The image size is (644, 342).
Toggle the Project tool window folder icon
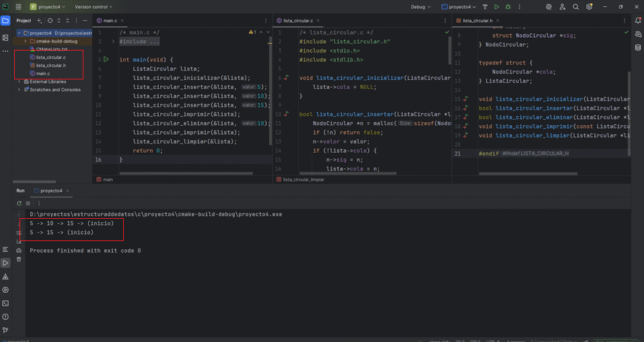5,21
